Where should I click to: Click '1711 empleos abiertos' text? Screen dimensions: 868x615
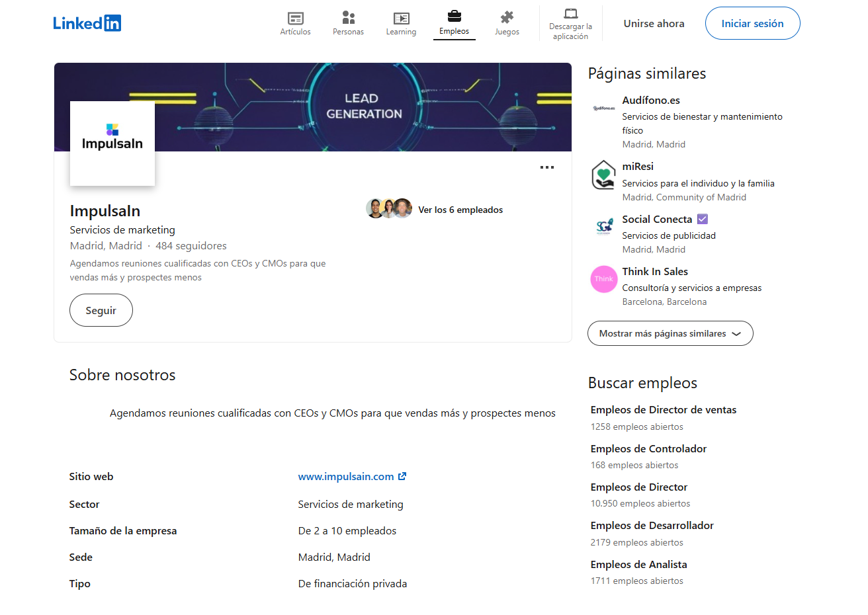tap(637, 581)
